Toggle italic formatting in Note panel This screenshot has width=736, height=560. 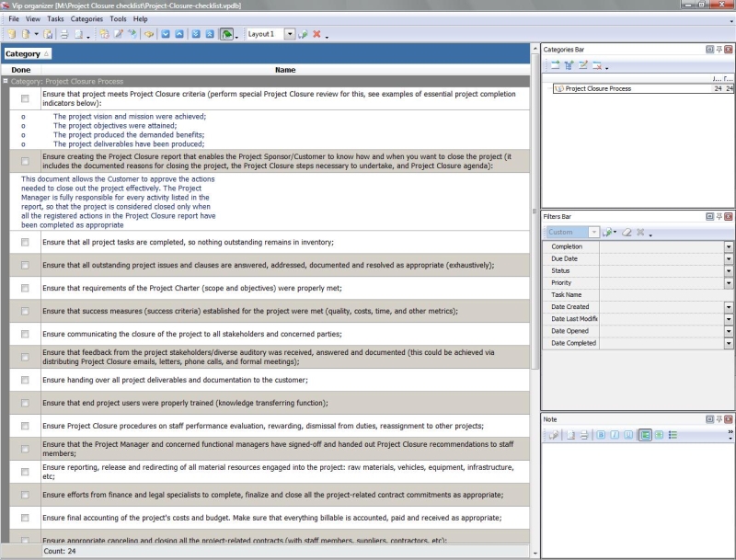coord(614,435)
